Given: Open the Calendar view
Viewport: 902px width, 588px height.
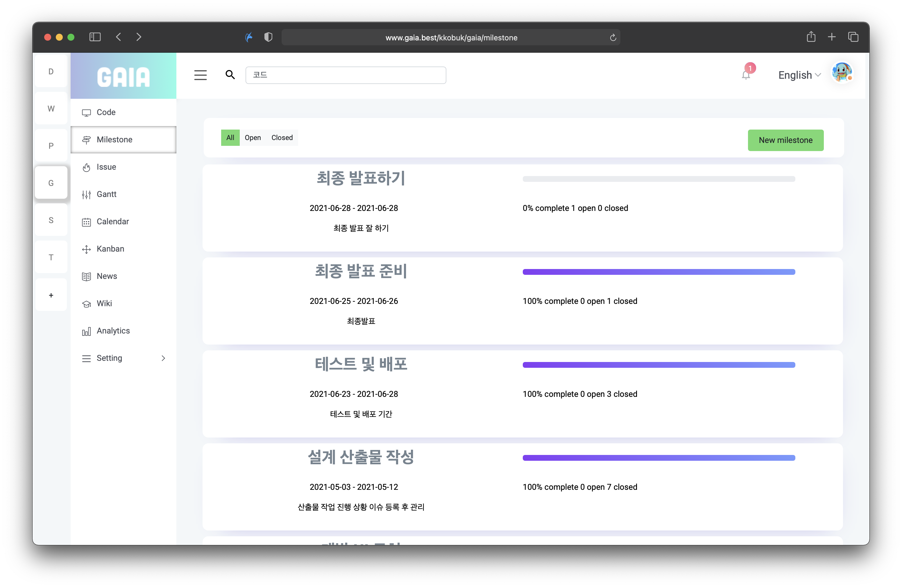Looking at the screenshot, I should click(112, 222).
